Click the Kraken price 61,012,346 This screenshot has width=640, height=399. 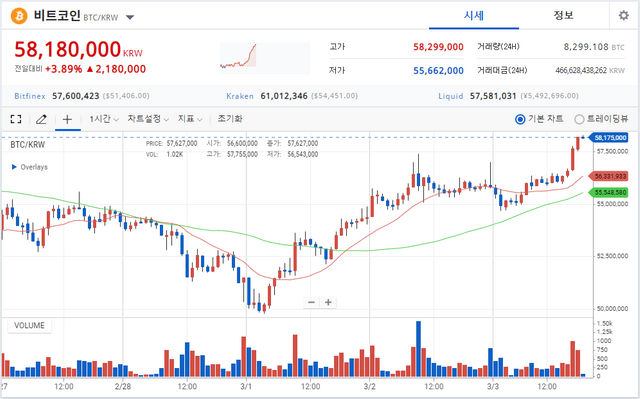pos(284,96)
